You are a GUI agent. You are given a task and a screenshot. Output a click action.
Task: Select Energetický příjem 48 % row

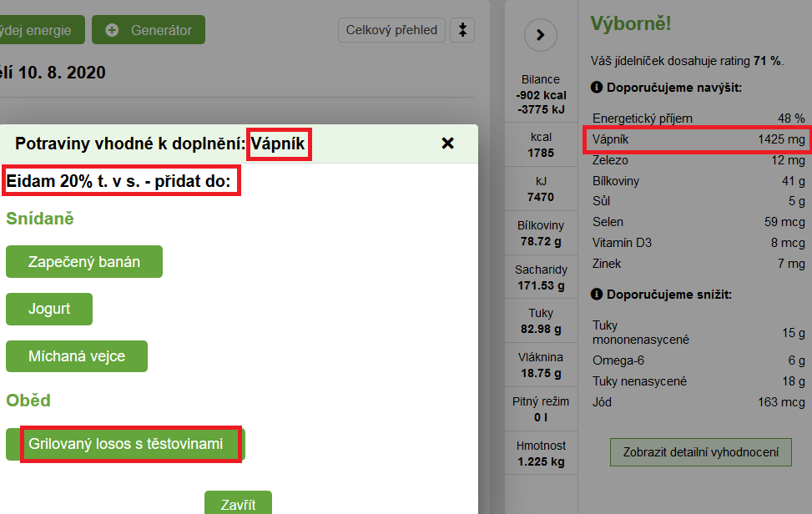[699, 118]
